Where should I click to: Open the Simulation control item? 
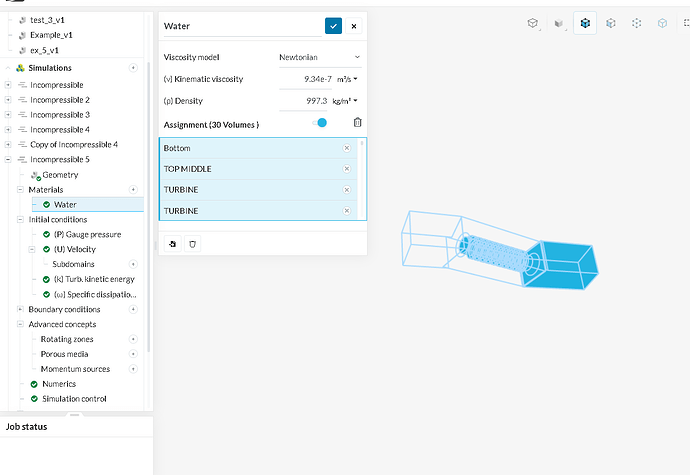pyautogui.click(x=74, y=399)
